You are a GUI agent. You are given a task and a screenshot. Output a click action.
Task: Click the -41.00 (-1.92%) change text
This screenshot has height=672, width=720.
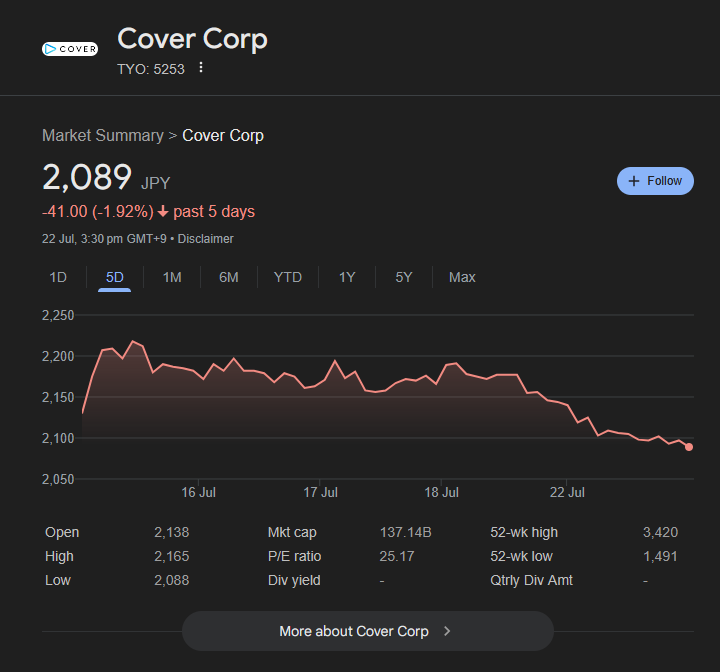(x=98, y=212)
